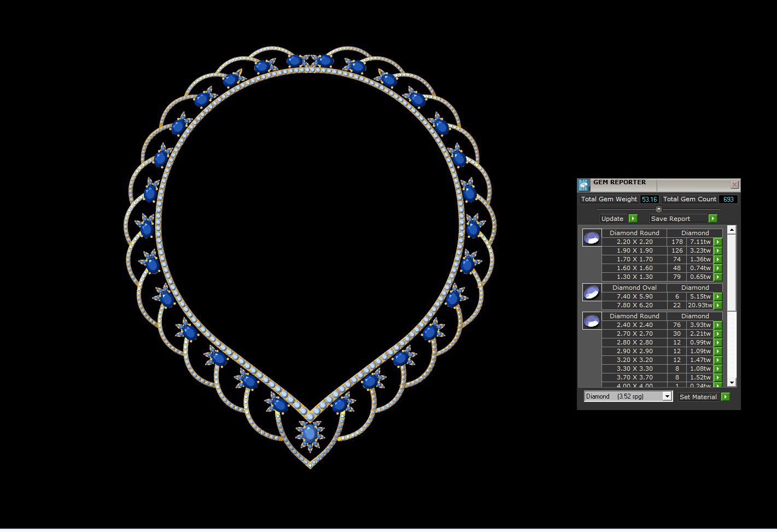Select the 2.70 X 2.70 size cell
The width and height of the screenshot is (777, 532).
pos(634,334)
